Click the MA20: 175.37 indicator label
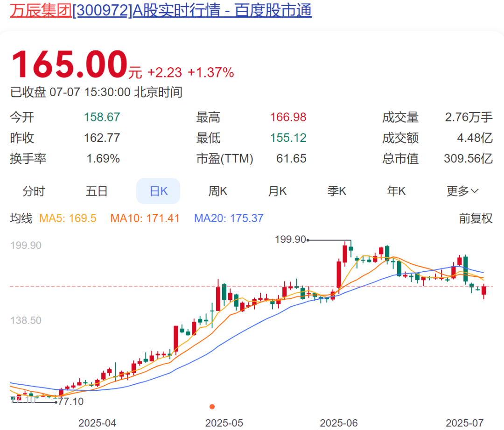The height and width of the screenshot is (430, 504). click(x=229, y=219)
